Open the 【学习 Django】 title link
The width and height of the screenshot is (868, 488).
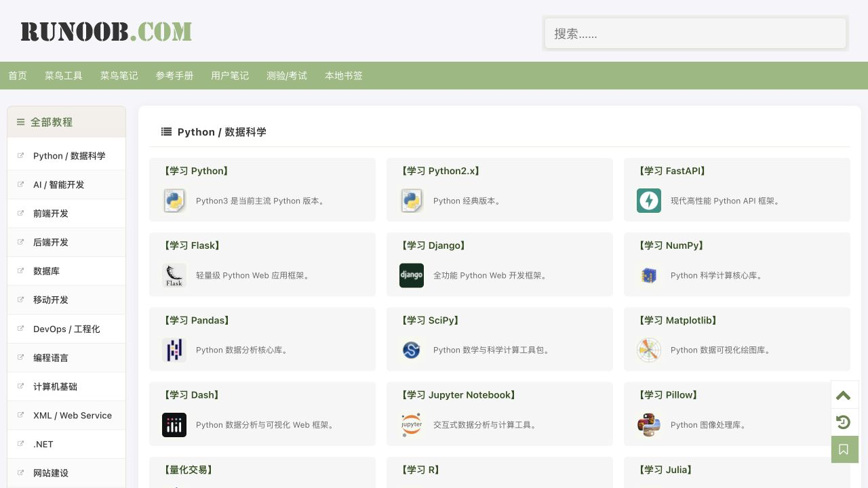pos(434,245)
